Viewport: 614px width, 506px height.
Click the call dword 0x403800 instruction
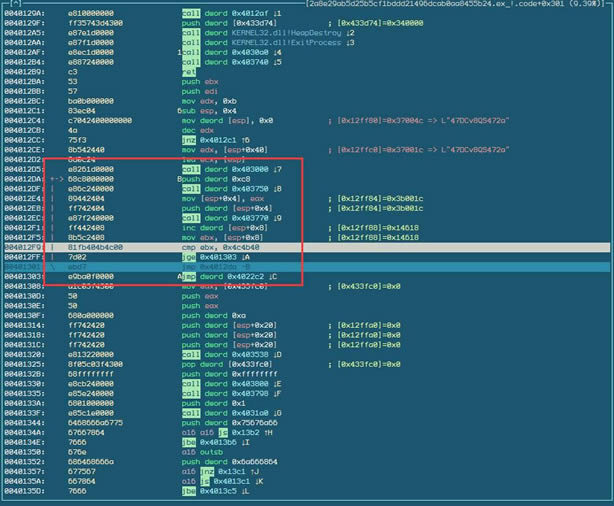point(225,382)
